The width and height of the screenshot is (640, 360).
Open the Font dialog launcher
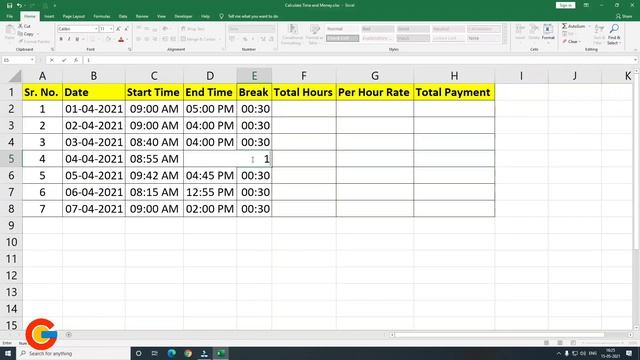tap(129, 49)
